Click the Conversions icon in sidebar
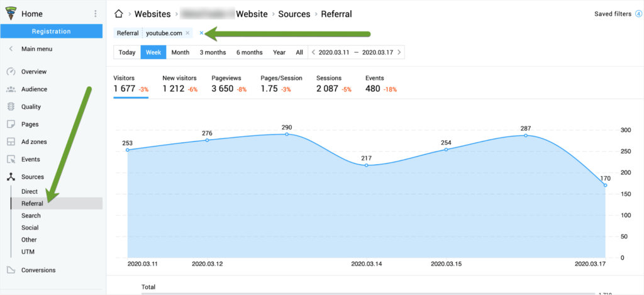 11,270
